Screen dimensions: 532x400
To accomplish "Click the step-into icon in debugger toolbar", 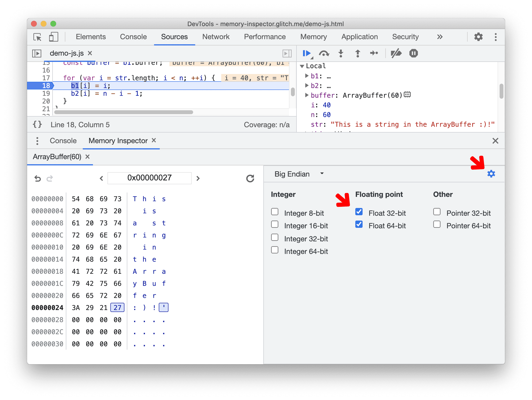I will 341,54.
